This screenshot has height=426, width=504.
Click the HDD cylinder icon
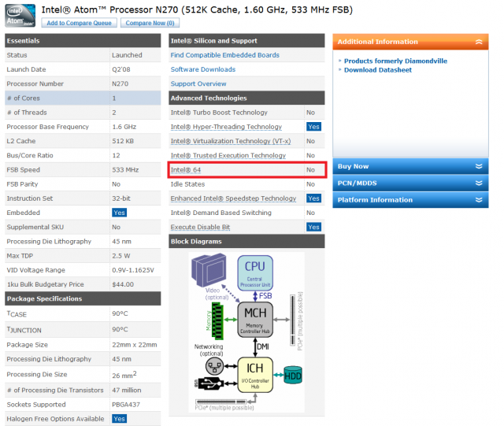(293, 375)
